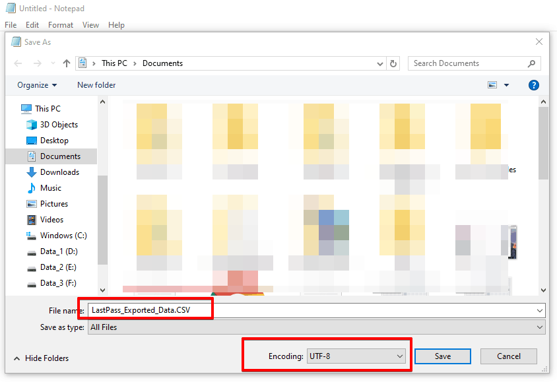The height and width of the screenshot is (392, 557).
Task: Select the Data_1 (D:) drive
Action: click(52, 251)
